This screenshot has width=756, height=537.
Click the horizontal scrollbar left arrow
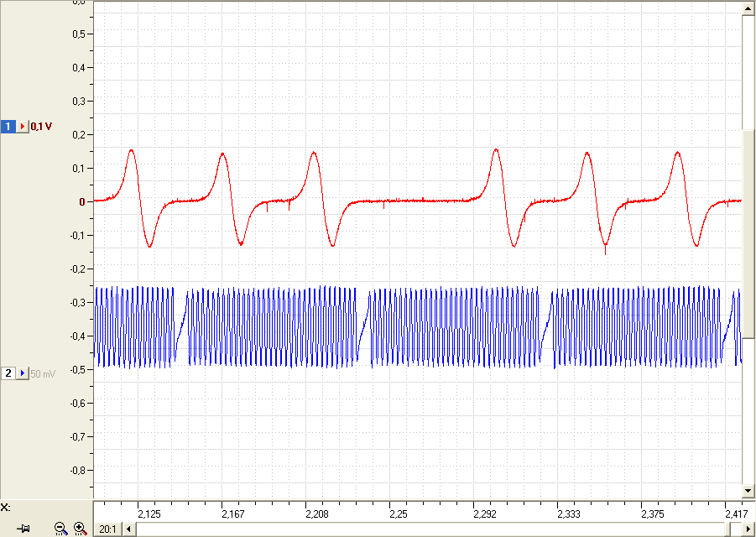(x=128, y=529)
